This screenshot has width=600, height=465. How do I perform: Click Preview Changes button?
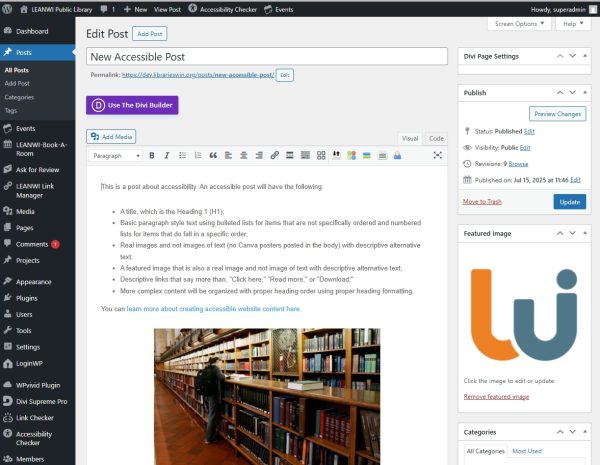pyautogui.click(x=557, y=114)
